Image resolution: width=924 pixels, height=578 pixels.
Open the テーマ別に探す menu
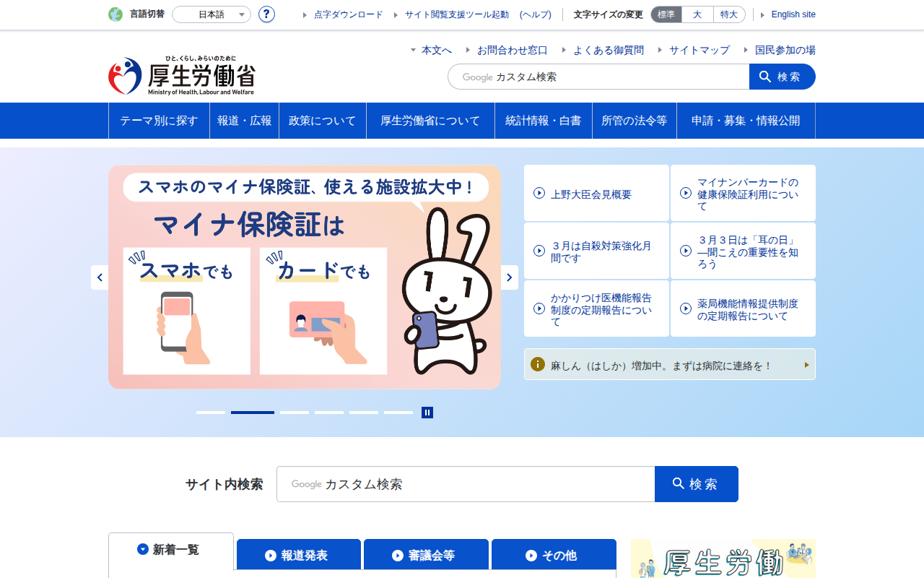(159, 121)
